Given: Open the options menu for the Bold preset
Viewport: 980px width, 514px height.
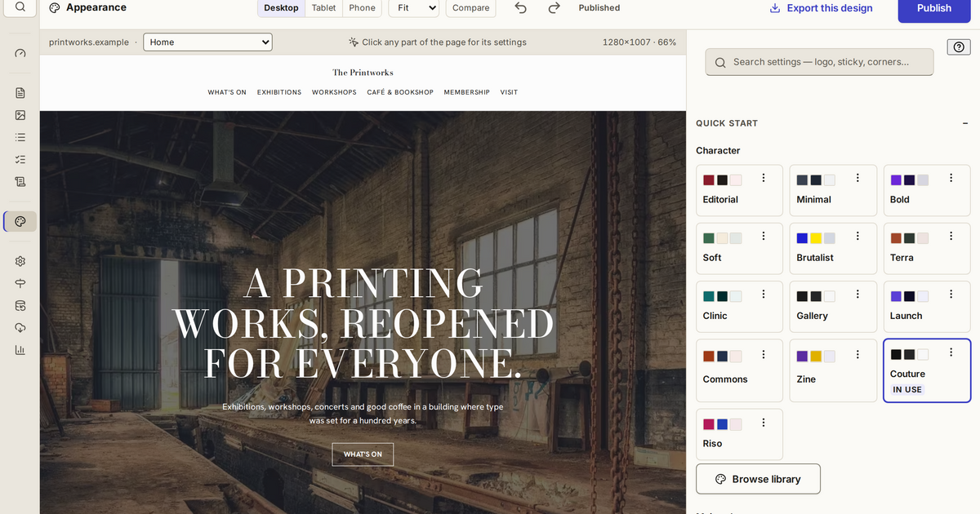Looking at the screenshot, I should click(951, 178).
